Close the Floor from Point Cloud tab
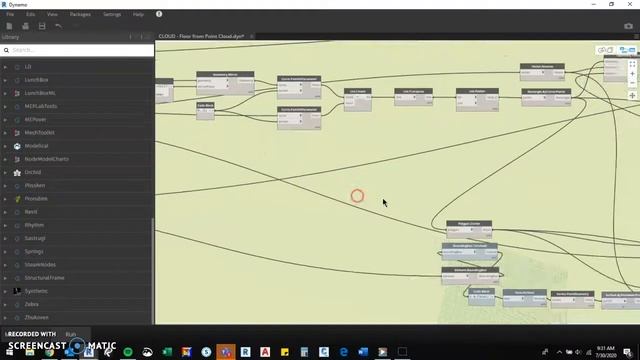640x360 pixels. [x=251, y=36]
